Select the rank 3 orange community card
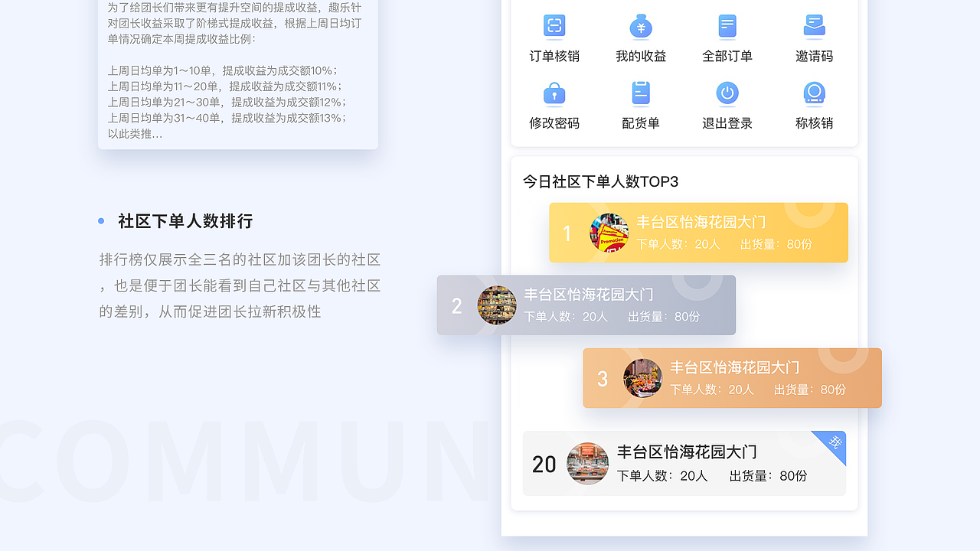 click(732, 378)
